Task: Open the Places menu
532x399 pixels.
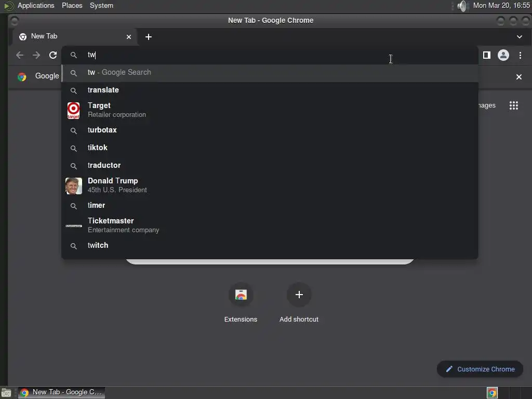Action: [x=72, y=5]
